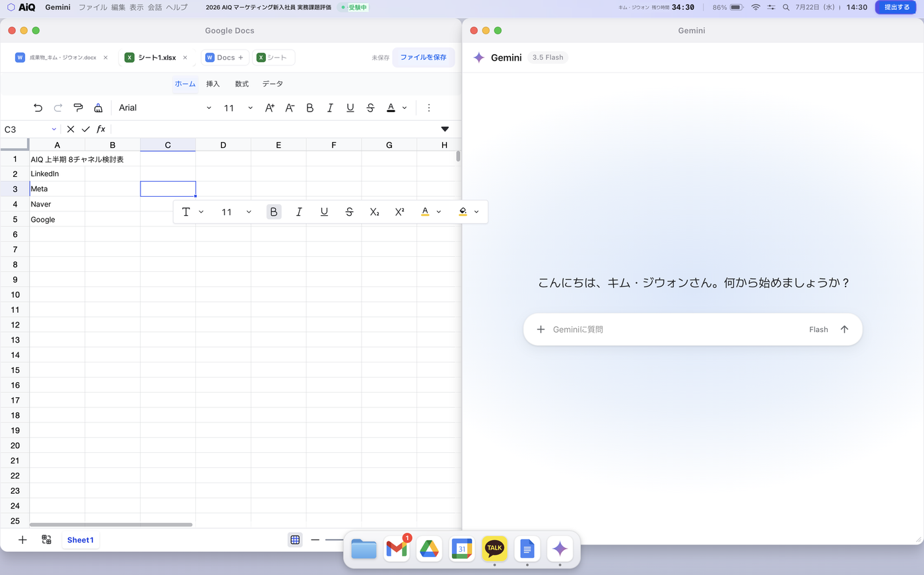Add a new sheet with plus icon
Viewport: 924px width, 575px height.
click(22, 540)
